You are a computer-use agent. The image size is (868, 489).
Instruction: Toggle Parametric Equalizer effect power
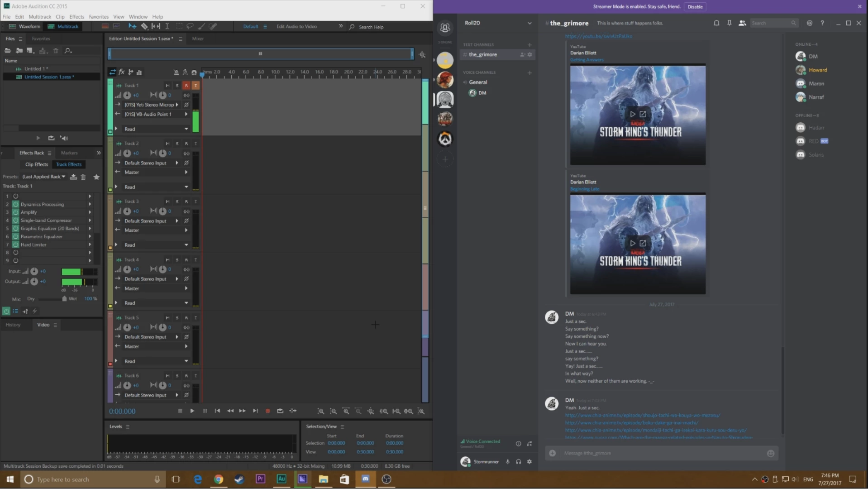pyautogui.click(x=16, y=237)
